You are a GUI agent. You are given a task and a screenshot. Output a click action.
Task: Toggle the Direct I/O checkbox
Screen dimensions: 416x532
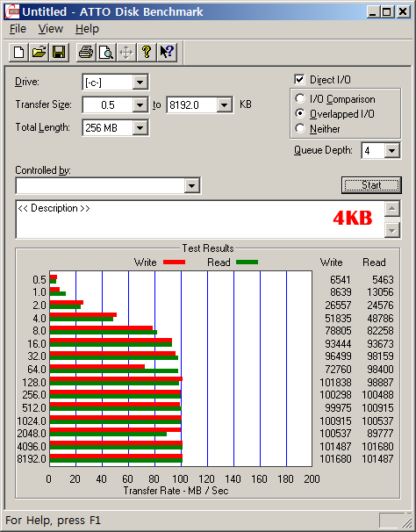click(x=299, y=80)
